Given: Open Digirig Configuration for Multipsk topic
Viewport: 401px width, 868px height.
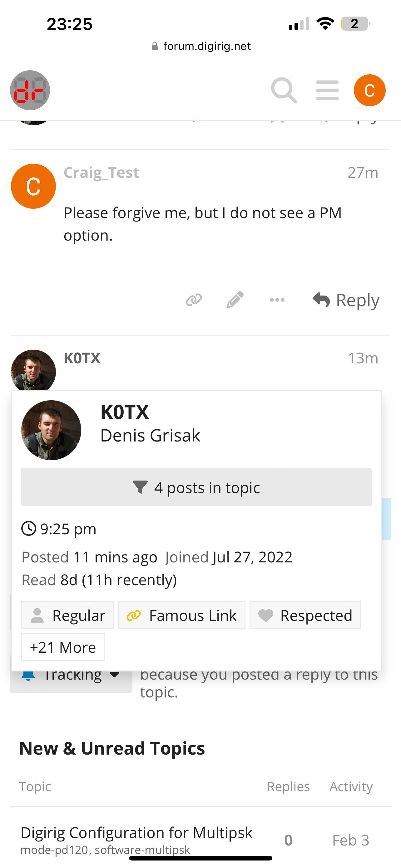Looking at the screenshot, I should click(136, 832).
